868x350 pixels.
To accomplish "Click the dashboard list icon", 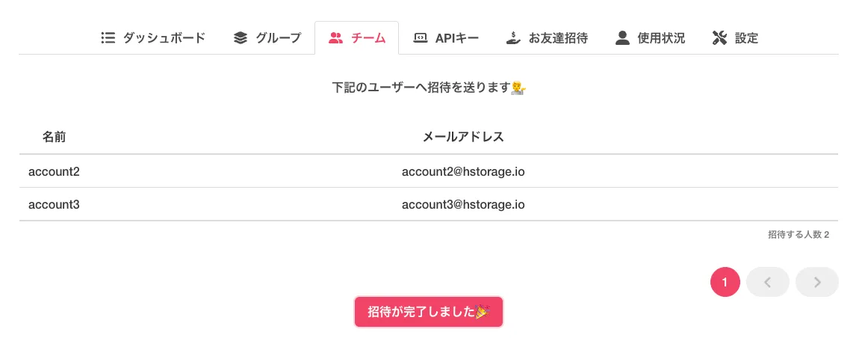I will pos(108,37).
